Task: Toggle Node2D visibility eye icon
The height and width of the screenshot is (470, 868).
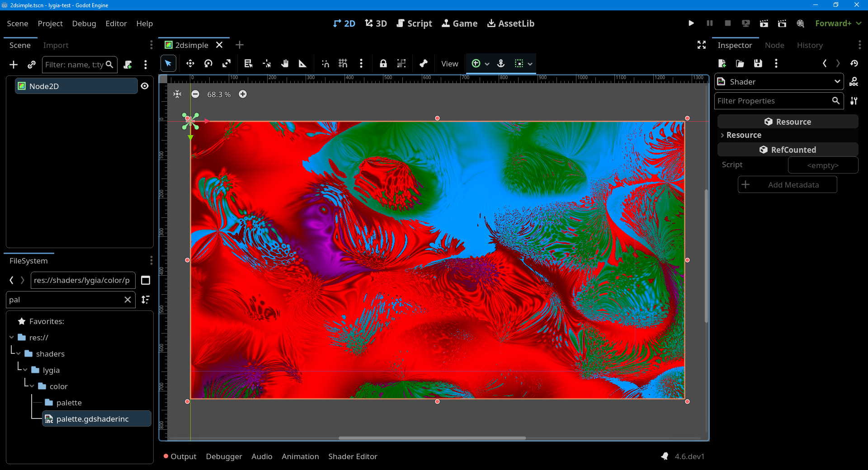Action: click(145, 86)
